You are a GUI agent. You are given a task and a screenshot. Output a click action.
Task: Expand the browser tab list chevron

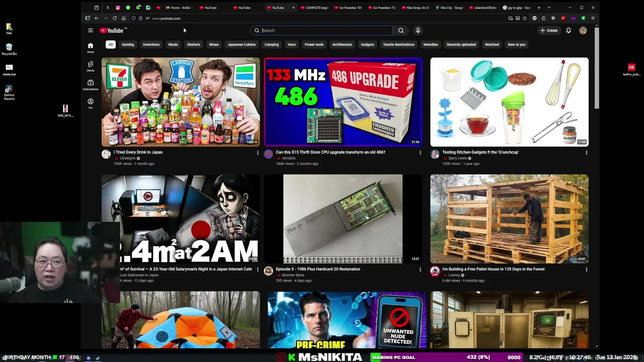pos(549,8)
